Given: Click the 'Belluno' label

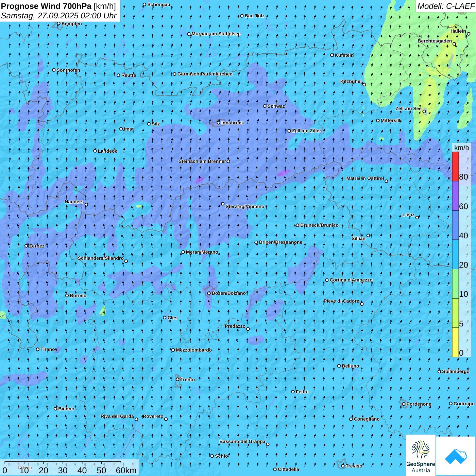Looking at the screenshot, I should pyautogui.click(x=350, y=366).
